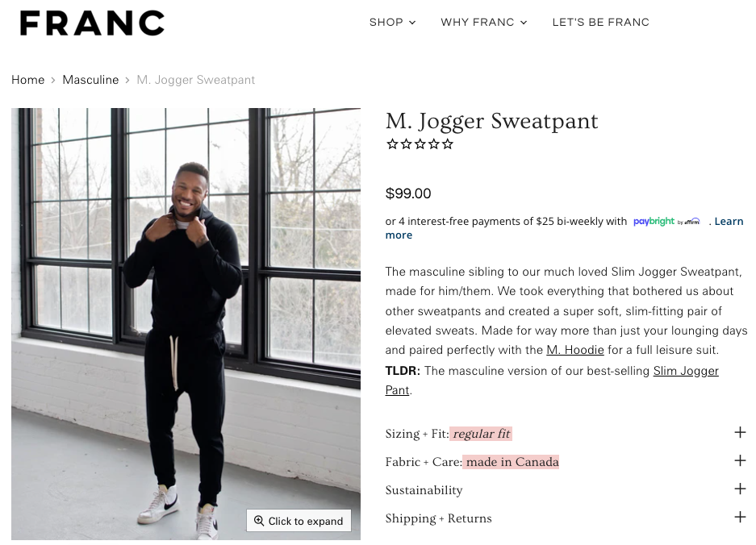Viewport: 756px width, 545px height.
Task: Open the WHY FRANC dropdown menu
Action: (x=483, y=23)
